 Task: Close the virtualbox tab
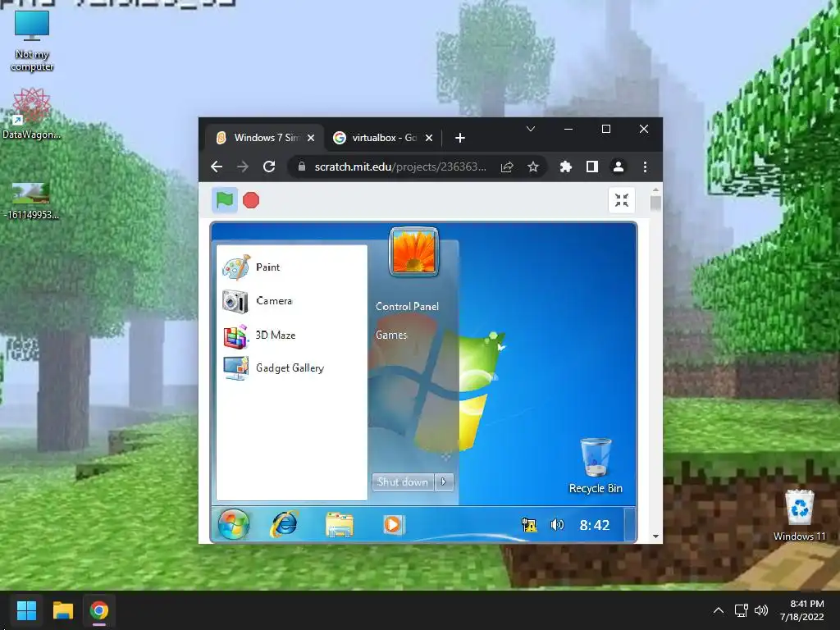pos(428,138)
